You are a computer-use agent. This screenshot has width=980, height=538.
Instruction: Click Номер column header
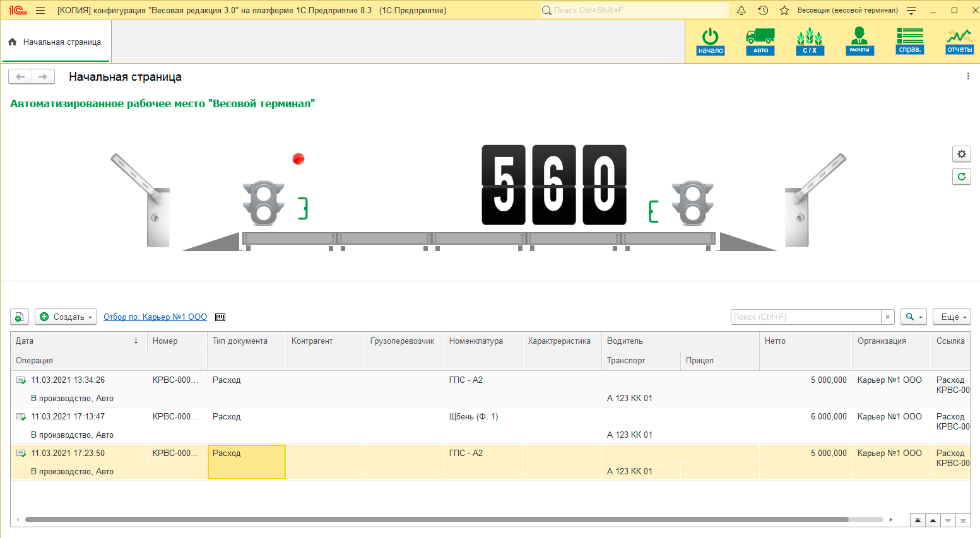click(177, 341)
